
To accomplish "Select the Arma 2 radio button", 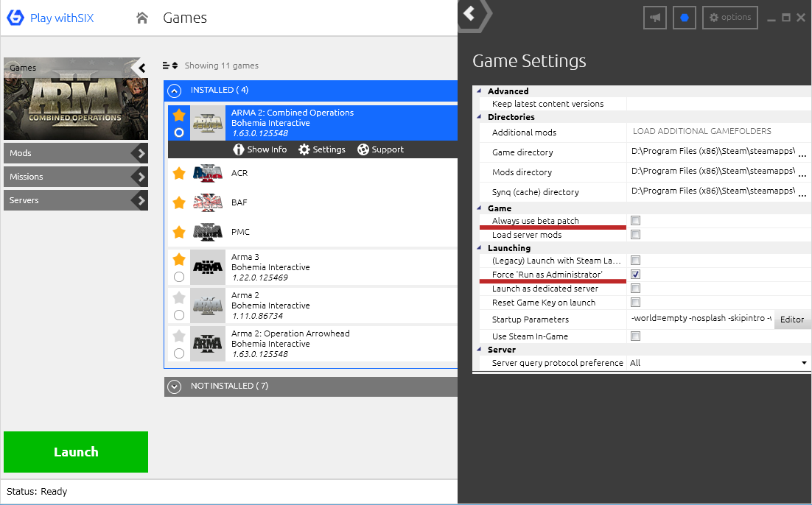I will tap(179, 315).
